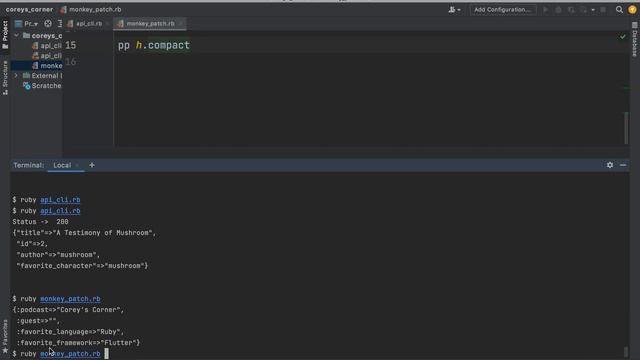This screenshot has width=640, height=360.
Task: Click the terminal vertical scrollbar thumb
Action: point(626,352)
